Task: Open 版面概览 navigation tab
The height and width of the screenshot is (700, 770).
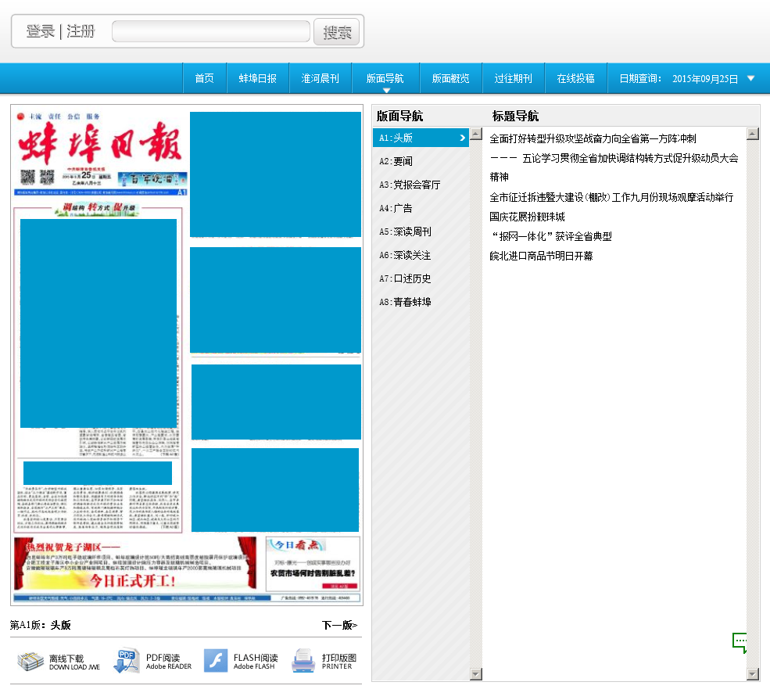Action: (451, 78)
